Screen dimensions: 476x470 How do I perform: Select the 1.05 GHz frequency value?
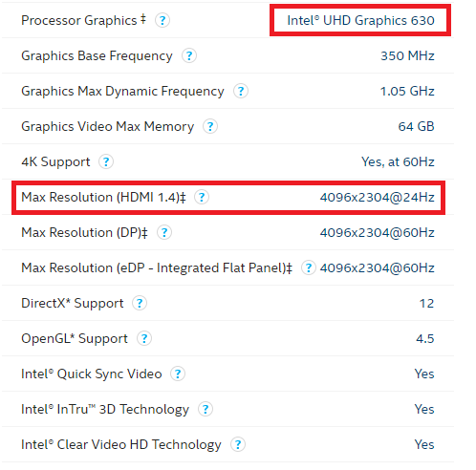tap(407, 92)
